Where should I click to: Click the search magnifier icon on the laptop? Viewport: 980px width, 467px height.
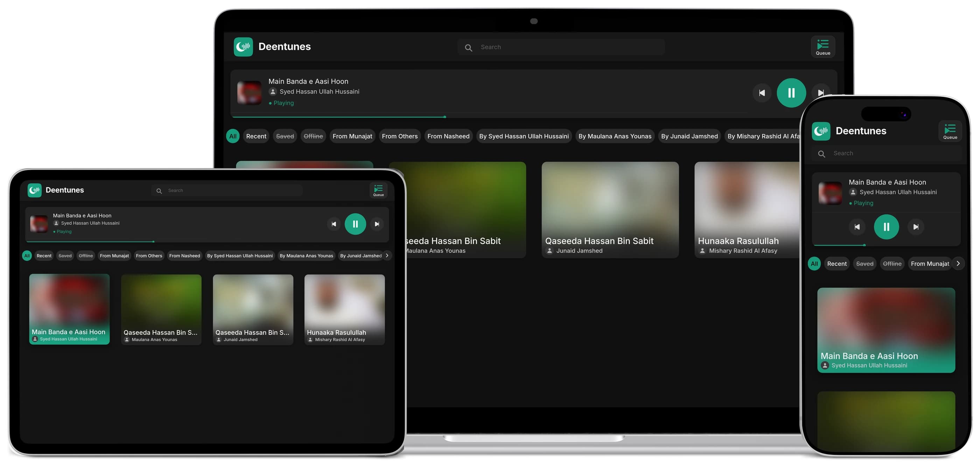(x=468, y=48)
